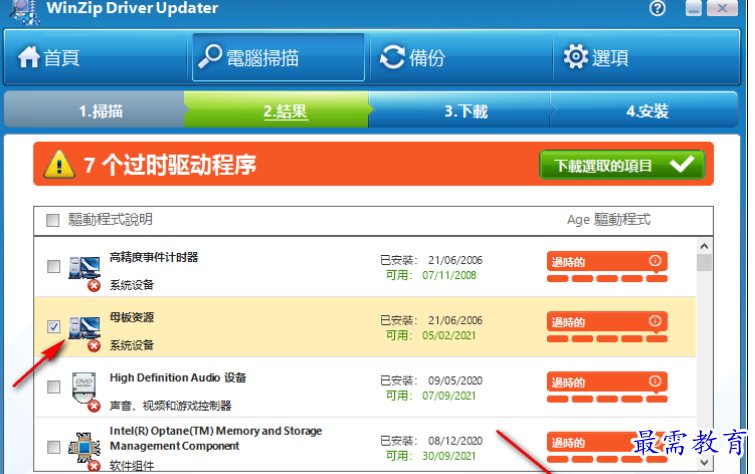This screenshot has width=755, height=474.
Task: Go to the 首頁 home tab
Action: [x=96, y=57]
